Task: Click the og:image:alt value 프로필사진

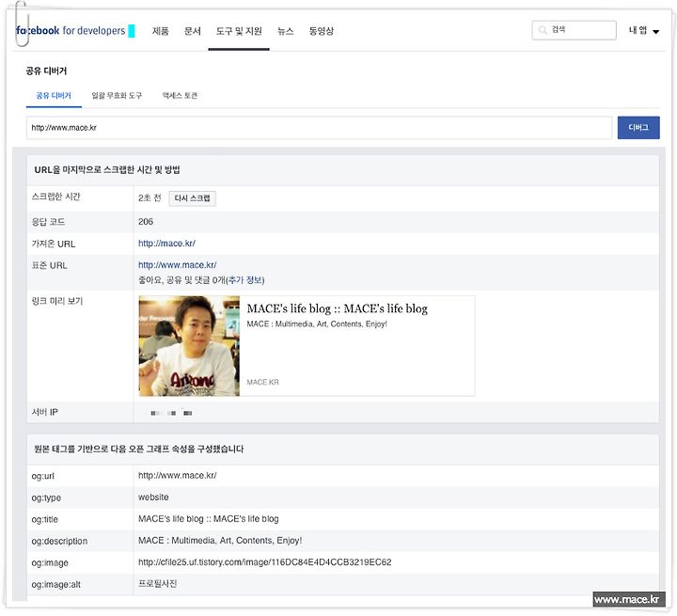Action: (x=158, y=584)
